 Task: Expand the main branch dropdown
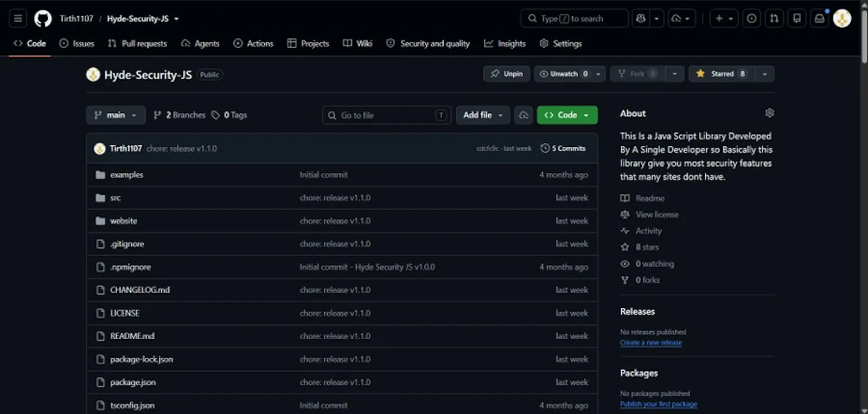tap(116, 115)
